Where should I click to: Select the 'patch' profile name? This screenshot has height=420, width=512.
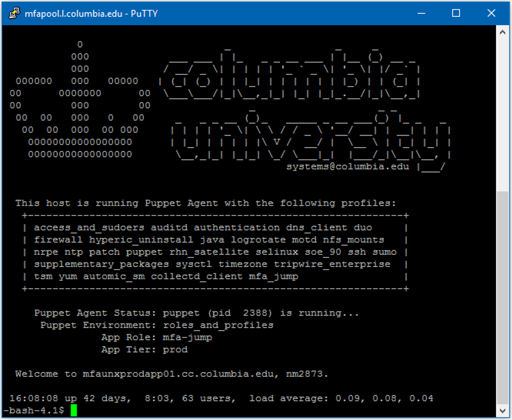point(104,252)
